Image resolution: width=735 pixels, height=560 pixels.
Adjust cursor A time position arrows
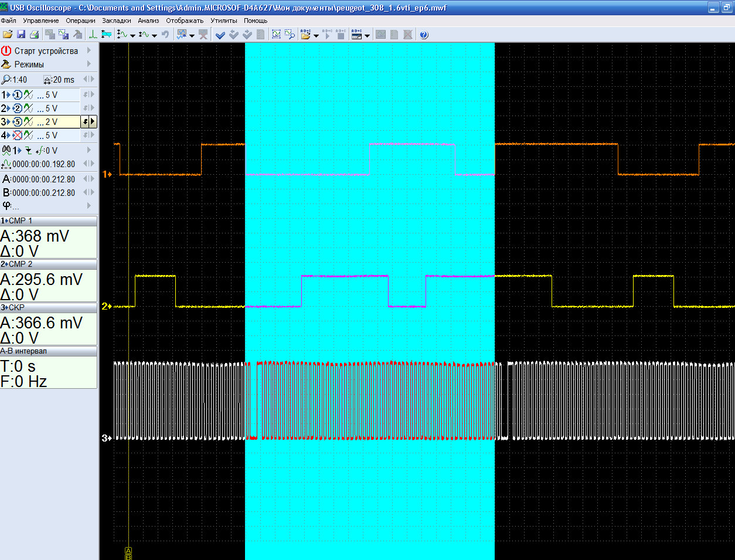[x=89, y=179]
